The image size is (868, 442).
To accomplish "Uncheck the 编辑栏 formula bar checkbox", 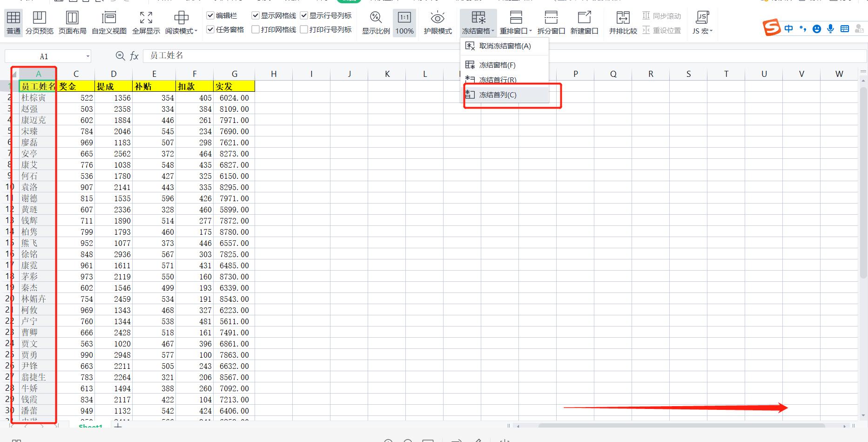I will coord(210,15).
